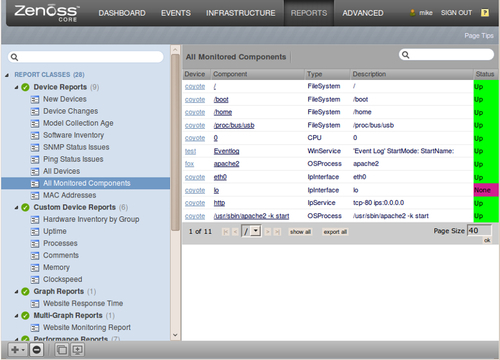Click the green Device Reports status icon

(x=25, y=87)
